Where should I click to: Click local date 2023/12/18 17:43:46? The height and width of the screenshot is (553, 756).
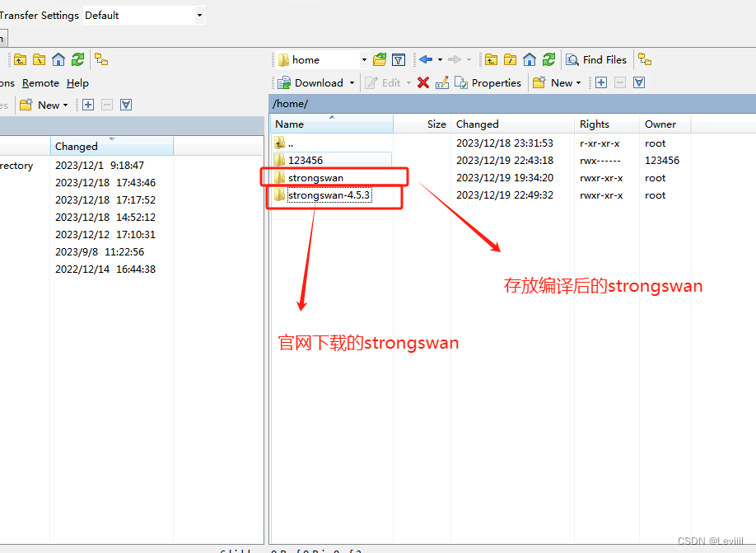pyautogui.click(x=105, y=183)
